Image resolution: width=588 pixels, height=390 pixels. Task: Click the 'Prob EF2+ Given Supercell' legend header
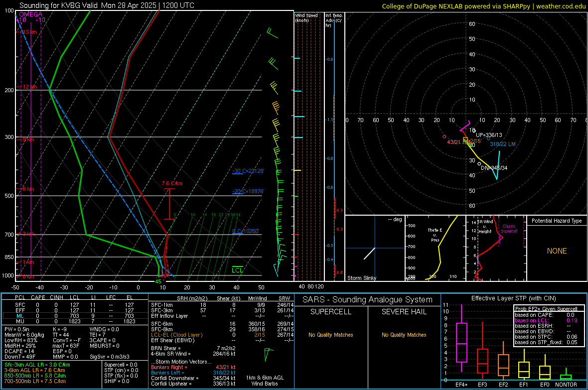pos(546,309)
